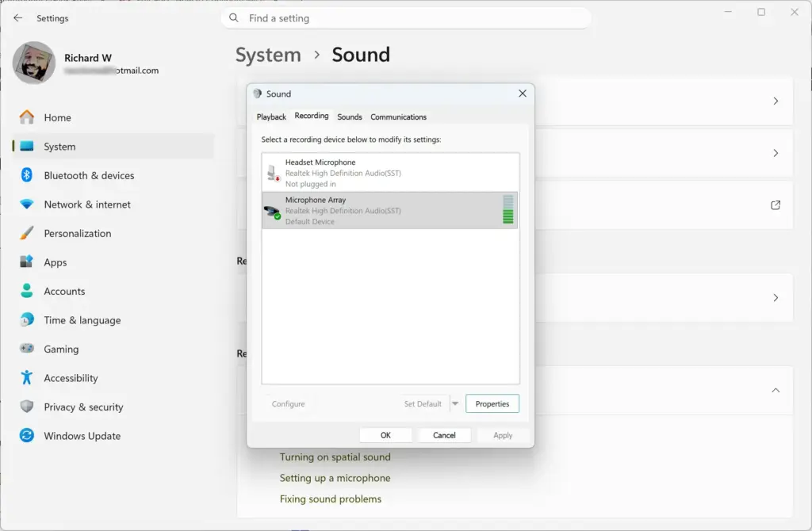The height and width of the screenshot is (531, 812).
Task: Click the Accessibility figure icon
Action: pyautogui.click(x=26, y=377)
